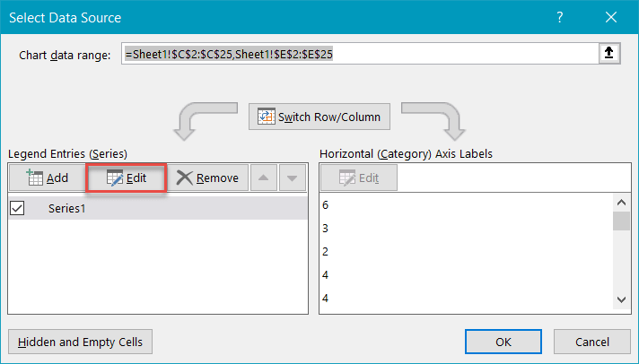This screenshot has width=639, height=364.
Task: Add a new legend series
Action: pos(48,178)
